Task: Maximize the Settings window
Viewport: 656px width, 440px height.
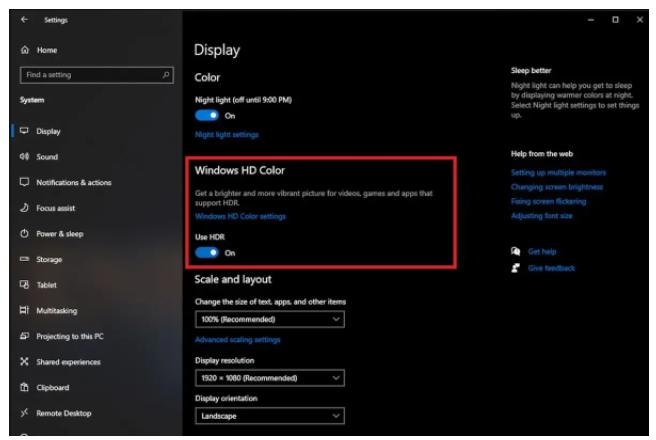Action: pos(615,20)
